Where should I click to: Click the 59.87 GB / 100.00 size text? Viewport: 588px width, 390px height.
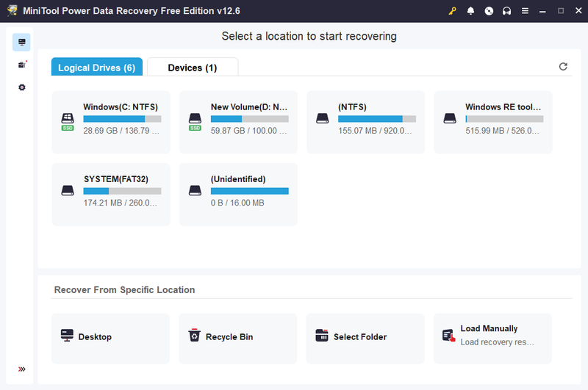[x=248, y=131]
